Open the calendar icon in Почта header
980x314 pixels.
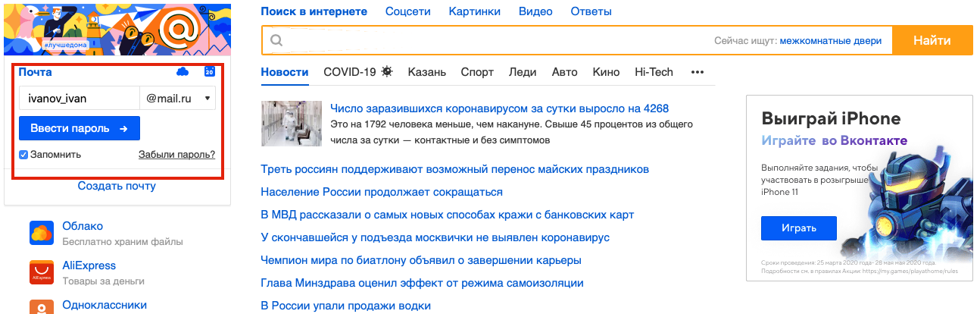click(210, 72)
